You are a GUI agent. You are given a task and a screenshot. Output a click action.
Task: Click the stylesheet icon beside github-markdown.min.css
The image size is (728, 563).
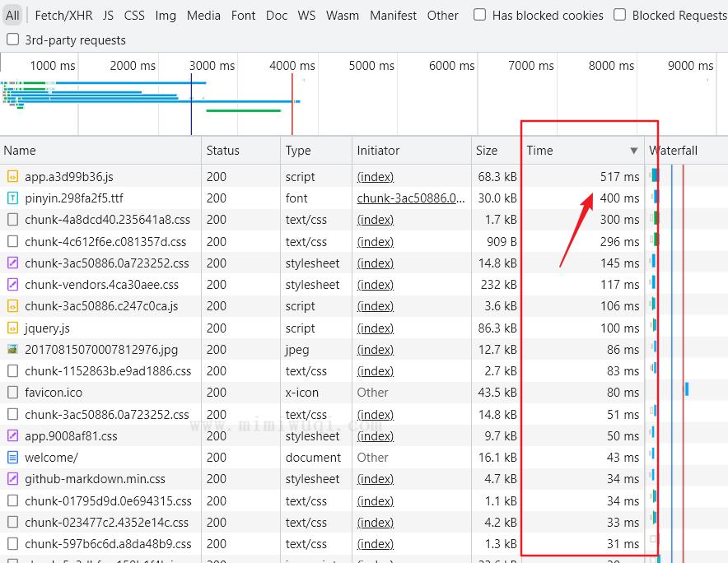point(12,479)
